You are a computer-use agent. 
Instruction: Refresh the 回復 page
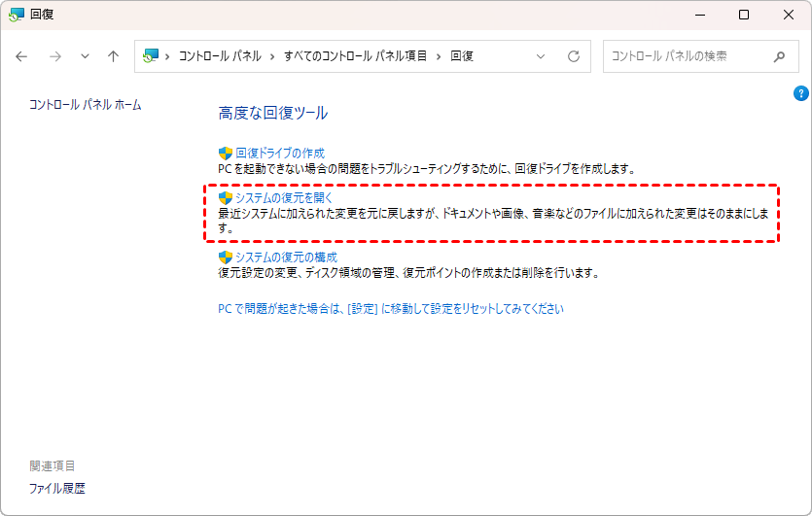click(574, 56)
